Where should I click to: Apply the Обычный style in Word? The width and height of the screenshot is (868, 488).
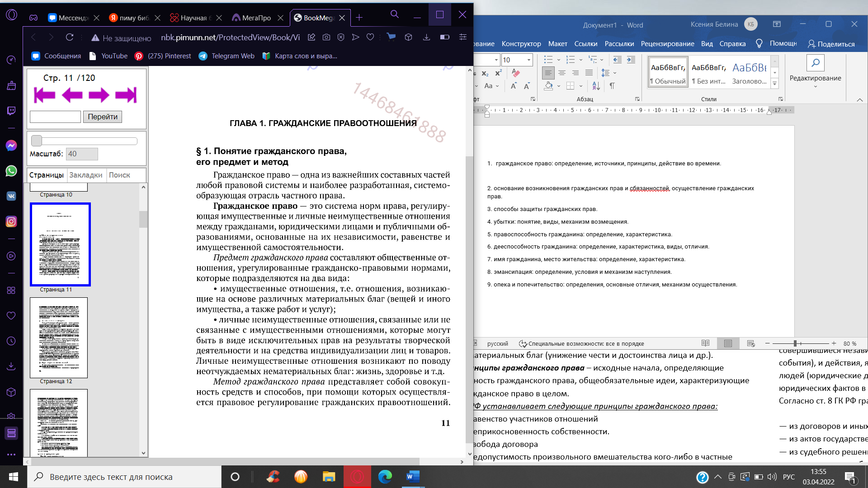point(668,72)
